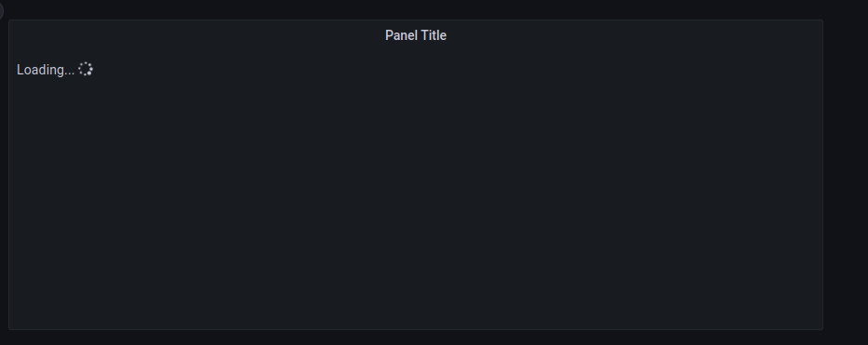
Task: Click the dashboard background right of the panel
Action: coord(846,175)
